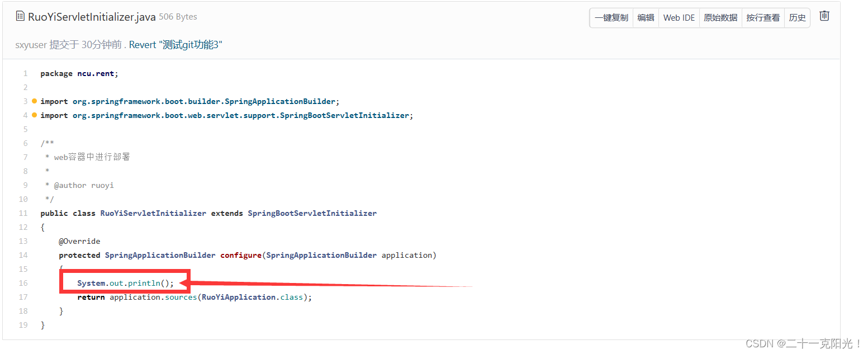The image size is (868, 354).
Task: Click the comment web容器中进行部署
Action: coord(88,157)
